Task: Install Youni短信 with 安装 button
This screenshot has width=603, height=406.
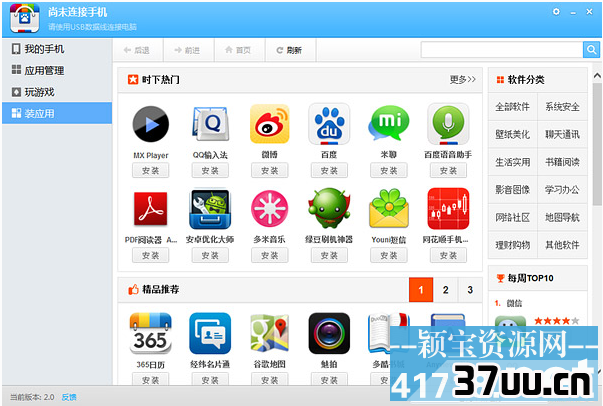Action: (389, 255)
